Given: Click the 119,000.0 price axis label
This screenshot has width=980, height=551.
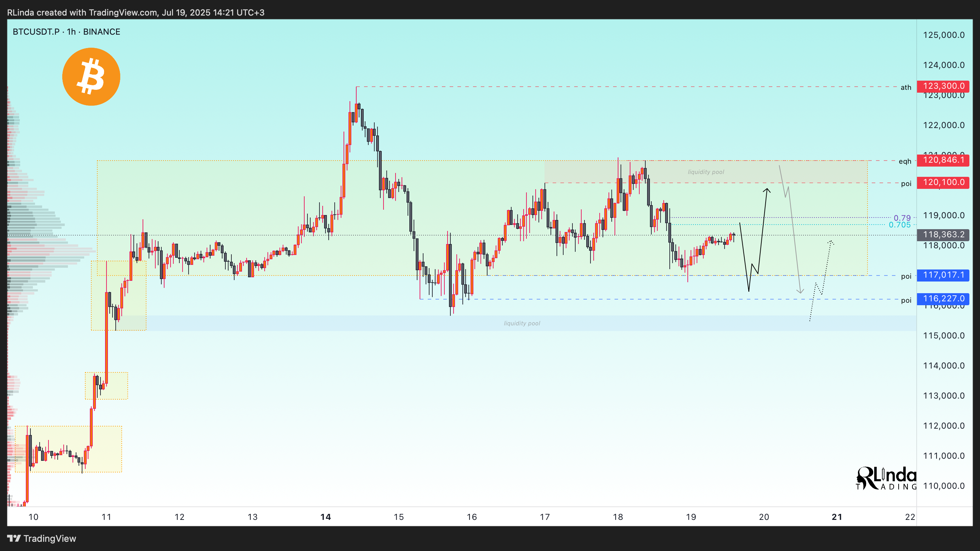Looking at the screenshot, I should pyautogui.click(x=944, y=215).
